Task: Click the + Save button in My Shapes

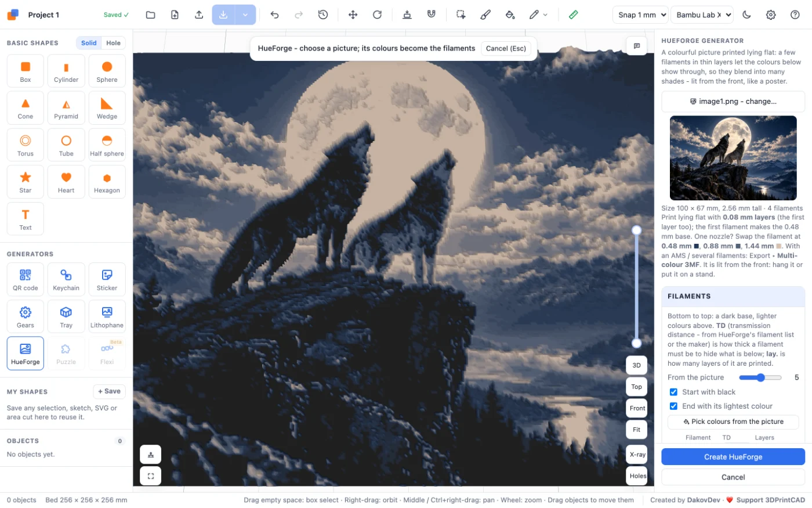Action: click(x=110, y=391)
